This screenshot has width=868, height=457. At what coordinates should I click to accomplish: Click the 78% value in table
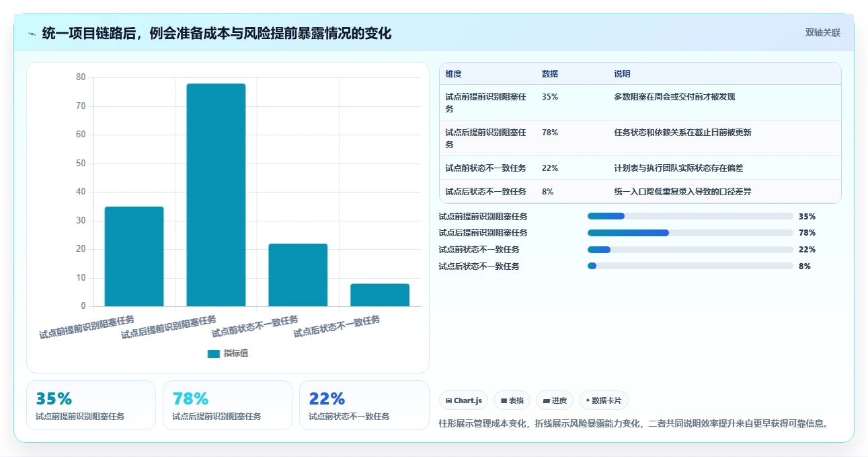click(550, 133)
